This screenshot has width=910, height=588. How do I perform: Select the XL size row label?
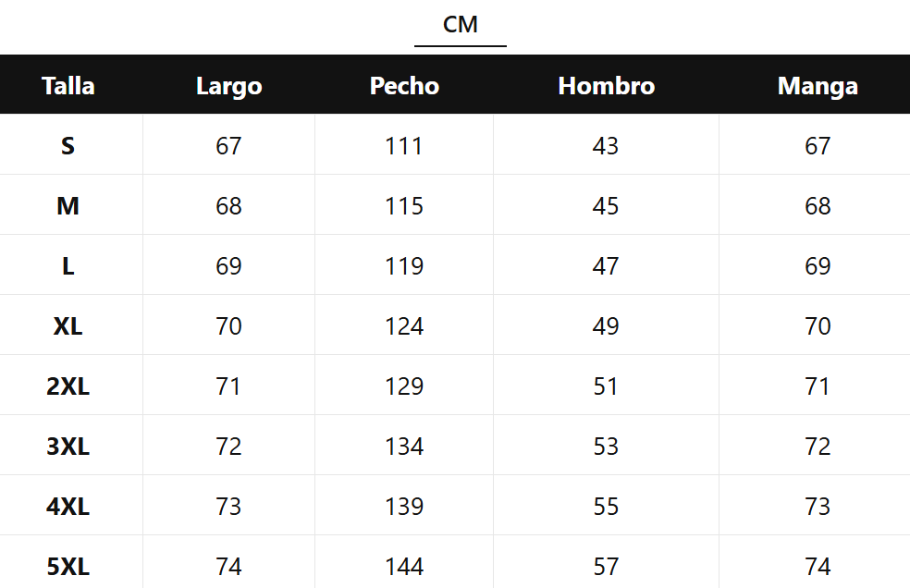point(68,326)
